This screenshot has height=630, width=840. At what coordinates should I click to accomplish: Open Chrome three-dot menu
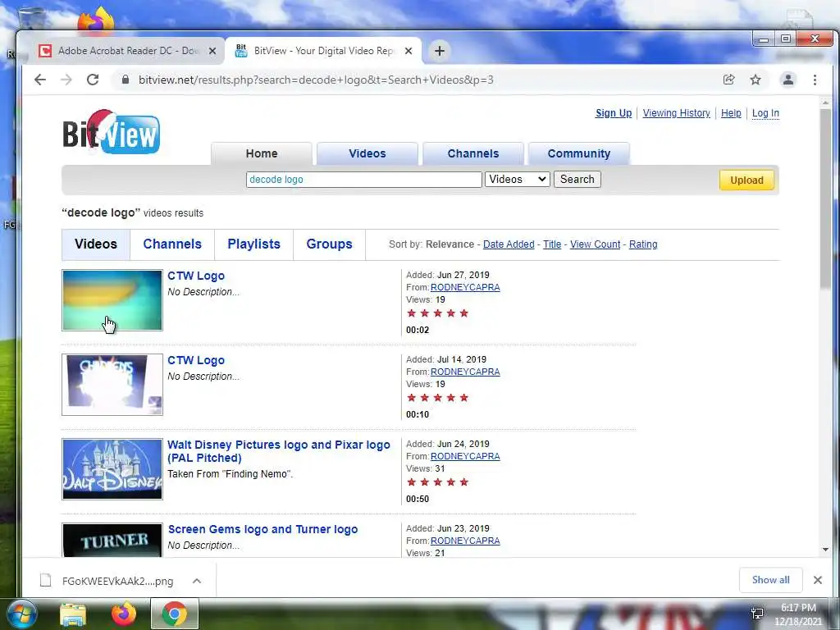tap(815, 80)
